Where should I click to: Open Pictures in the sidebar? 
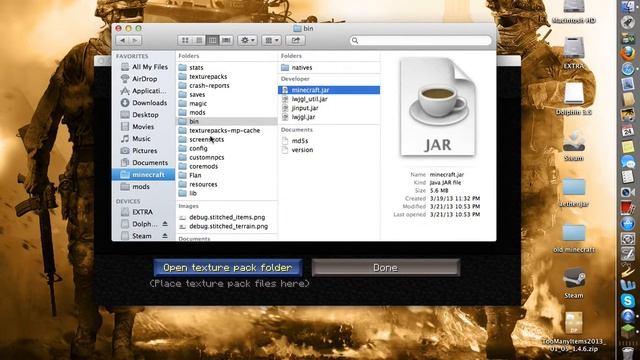point(139,151)
